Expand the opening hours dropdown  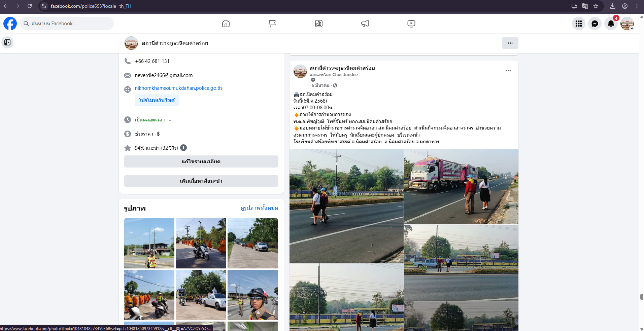pyautogui.click(x=170, y=120)
